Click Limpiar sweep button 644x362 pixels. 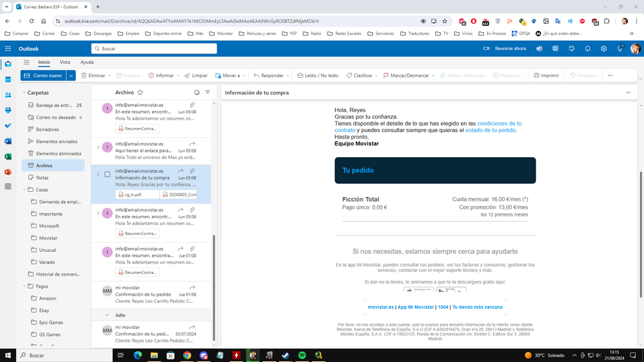(197, 75)
